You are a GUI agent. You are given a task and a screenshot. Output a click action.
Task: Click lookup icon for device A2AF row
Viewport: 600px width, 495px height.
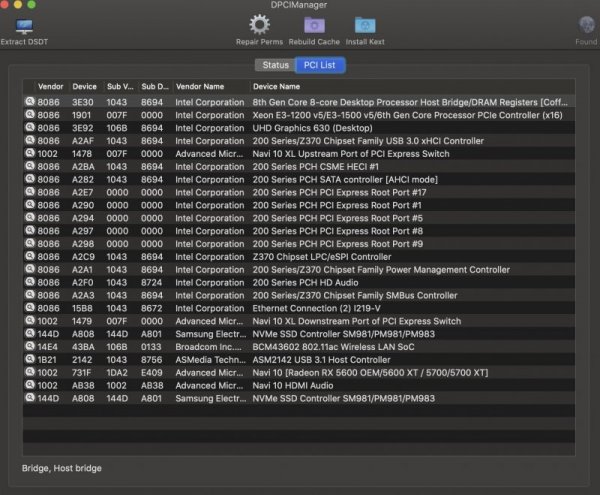(x=30, y=140)
